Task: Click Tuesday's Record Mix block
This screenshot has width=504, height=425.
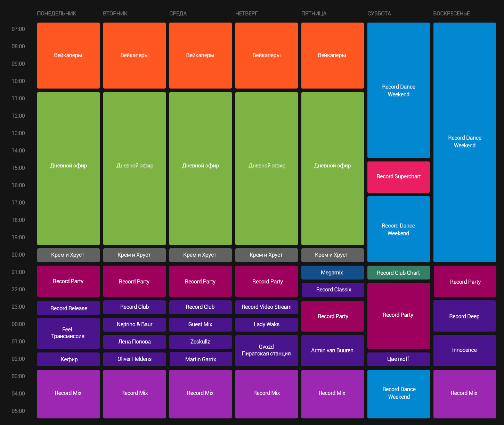Action: click(x=135, y=394)
